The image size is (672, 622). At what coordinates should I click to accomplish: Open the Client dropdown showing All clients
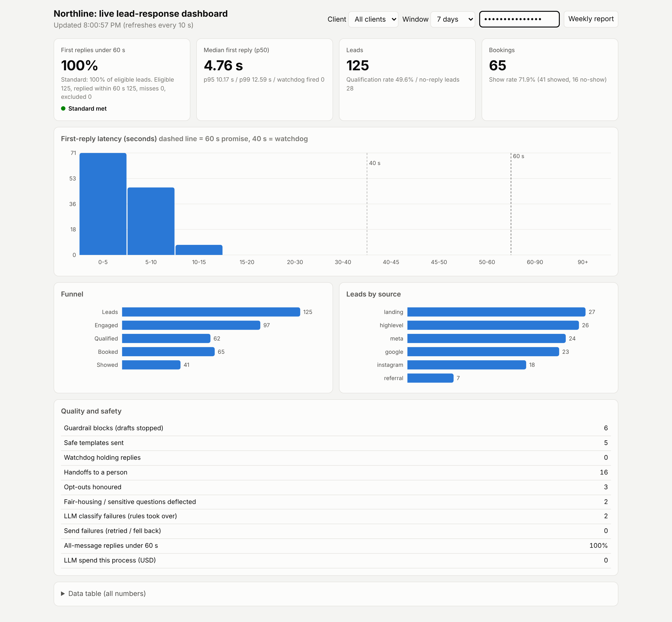[x=373, y=19]
